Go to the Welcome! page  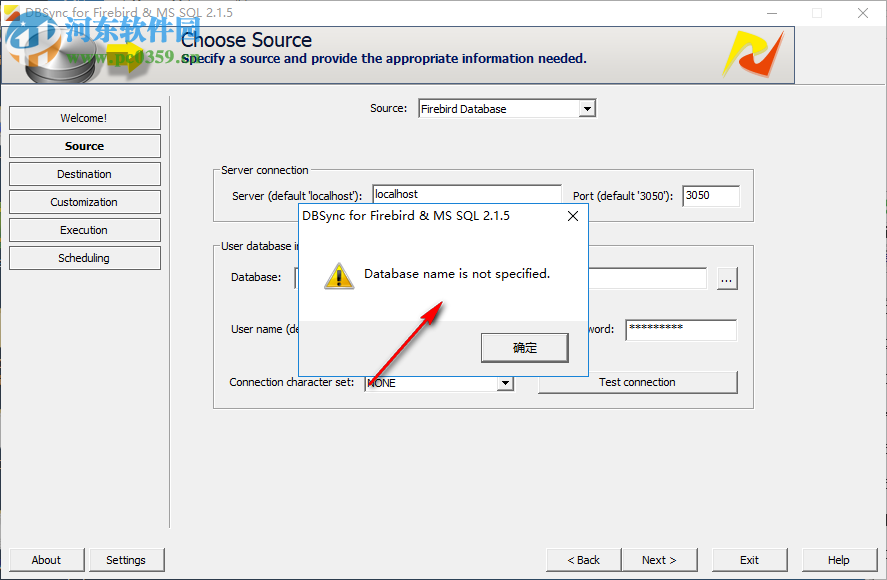(x=84, y=117)
